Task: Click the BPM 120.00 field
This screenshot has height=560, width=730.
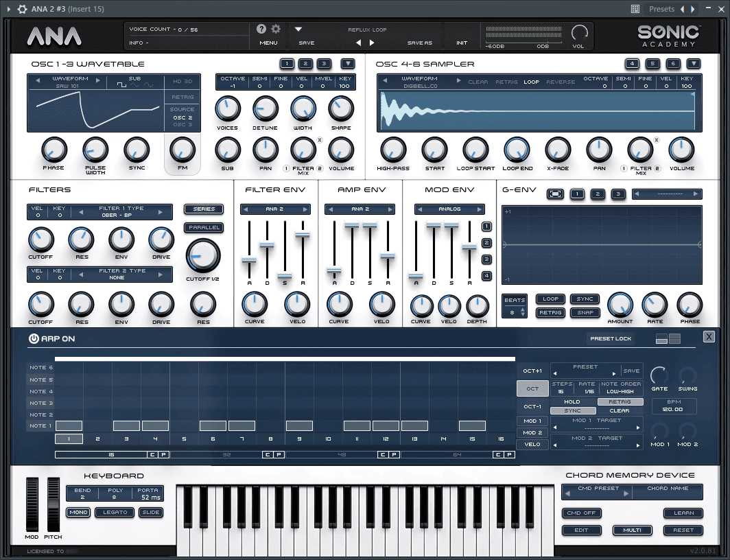Action: pos(674,406)
